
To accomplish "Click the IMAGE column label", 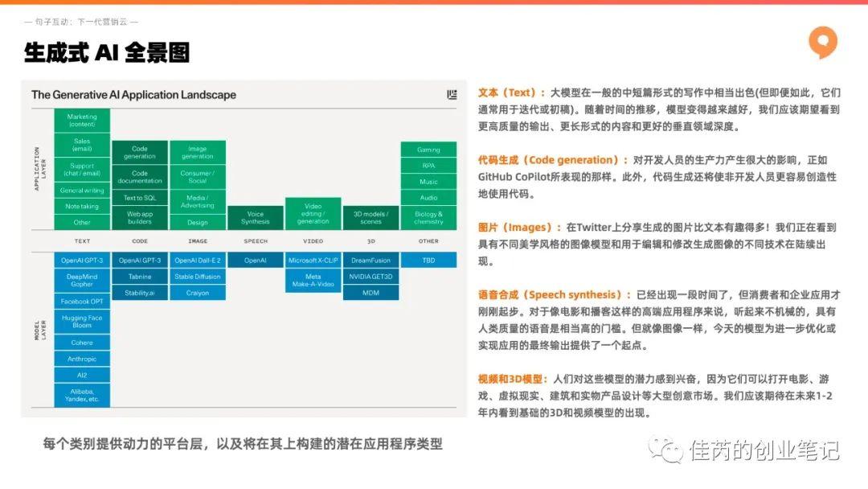I will [198, 241].
